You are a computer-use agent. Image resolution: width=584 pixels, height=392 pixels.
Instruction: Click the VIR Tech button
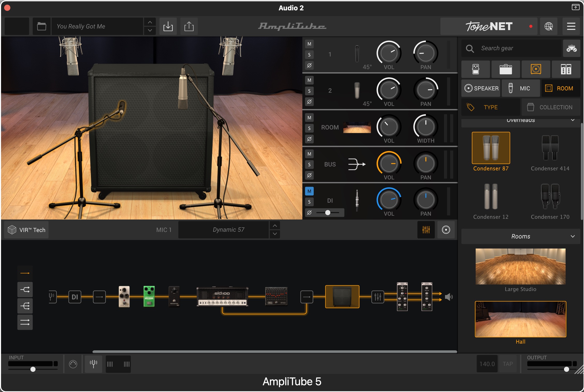coord(27,230)
